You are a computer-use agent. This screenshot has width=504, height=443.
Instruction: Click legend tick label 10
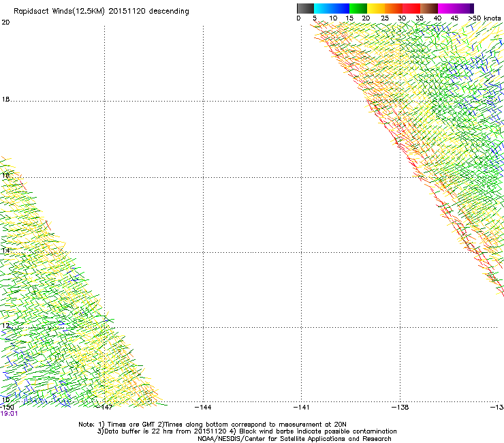333,18
